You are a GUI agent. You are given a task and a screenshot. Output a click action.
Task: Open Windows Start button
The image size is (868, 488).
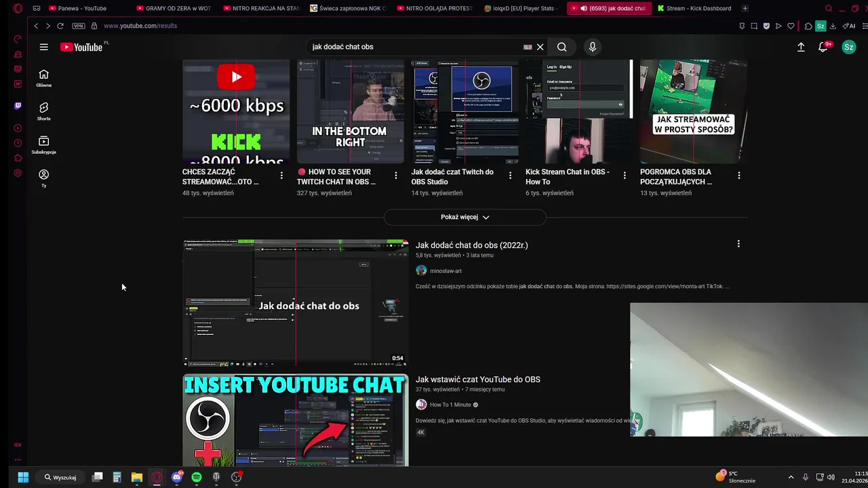pyautogui.click(x=23, y=477)
